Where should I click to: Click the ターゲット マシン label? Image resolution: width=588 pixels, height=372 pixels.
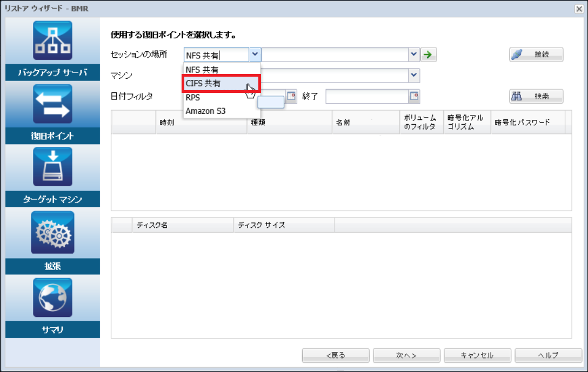pyautogui.click(x=52, y=199)
